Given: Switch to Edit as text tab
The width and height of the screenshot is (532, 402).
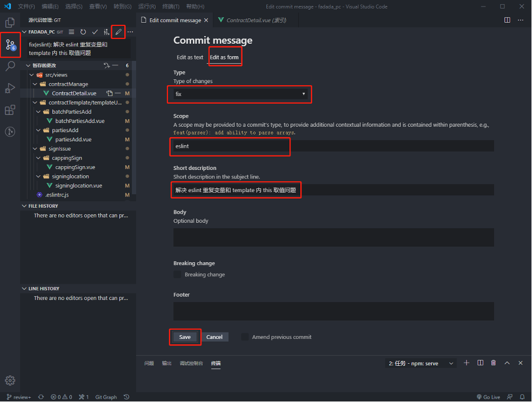Looking at the screenshot, I should coord(190,57).
